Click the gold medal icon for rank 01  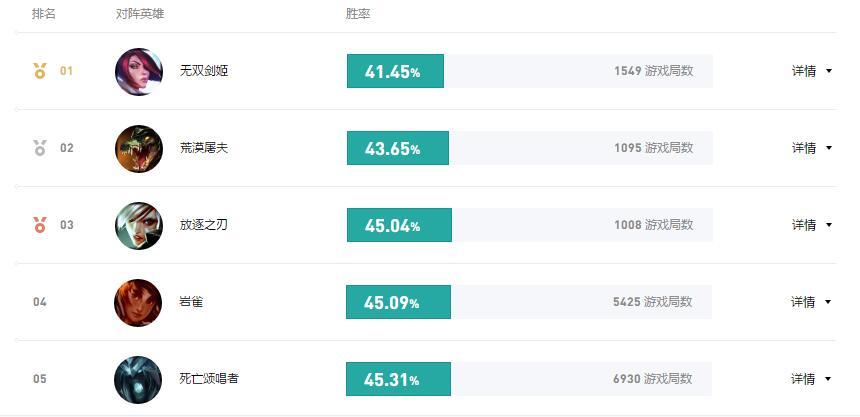pyautogui.click(x=40, y=71)
